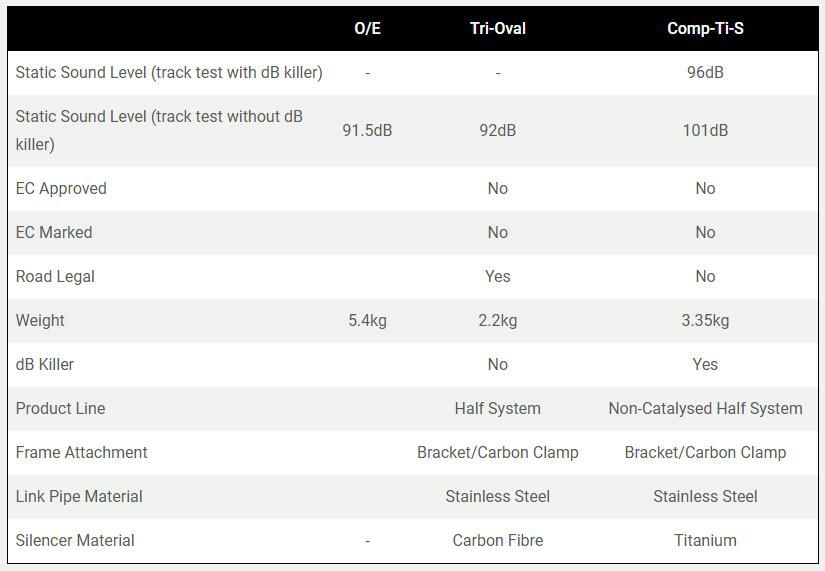
Task: Click the 5.4kg O/E weight
Action: tap(367, 320)
